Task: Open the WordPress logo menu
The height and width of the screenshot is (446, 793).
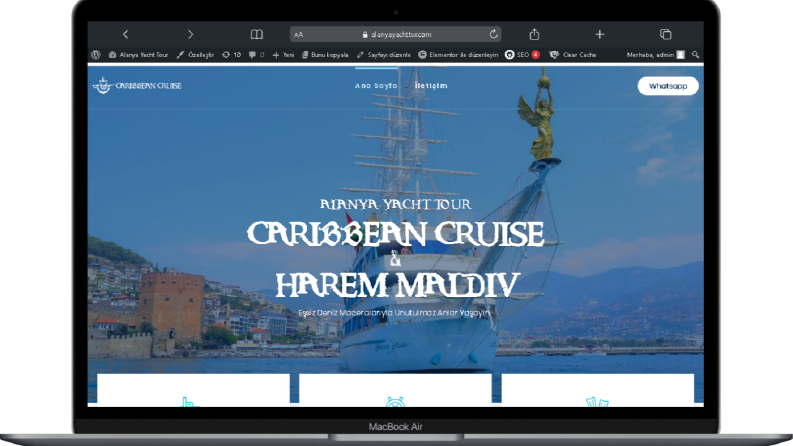Action: (x=96, y=55)
